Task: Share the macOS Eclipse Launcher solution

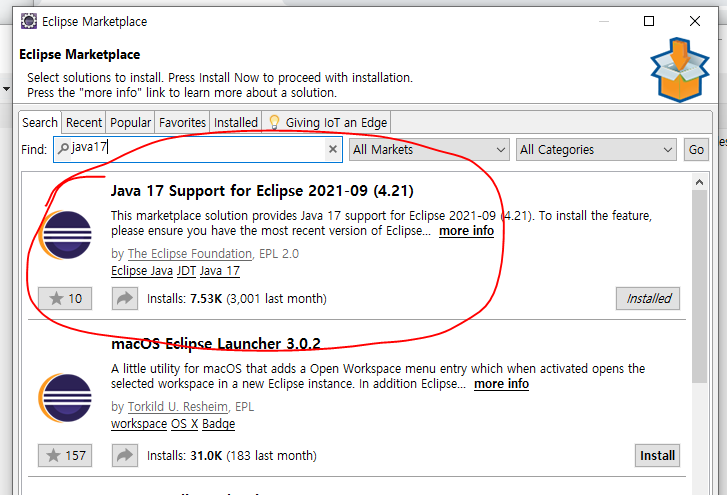Action: click(125, 456)
